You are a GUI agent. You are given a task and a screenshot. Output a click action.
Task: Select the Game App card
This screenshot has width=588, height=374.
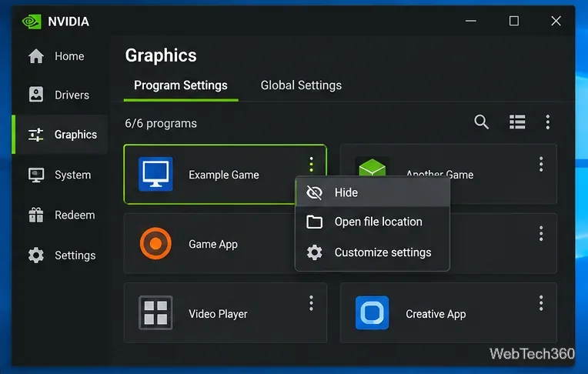pos(209,243)
